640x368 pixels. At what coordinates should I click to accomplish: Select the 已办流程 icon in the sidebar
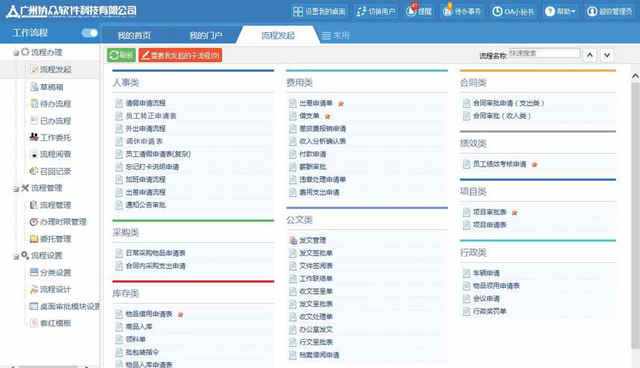click(35, 120)
